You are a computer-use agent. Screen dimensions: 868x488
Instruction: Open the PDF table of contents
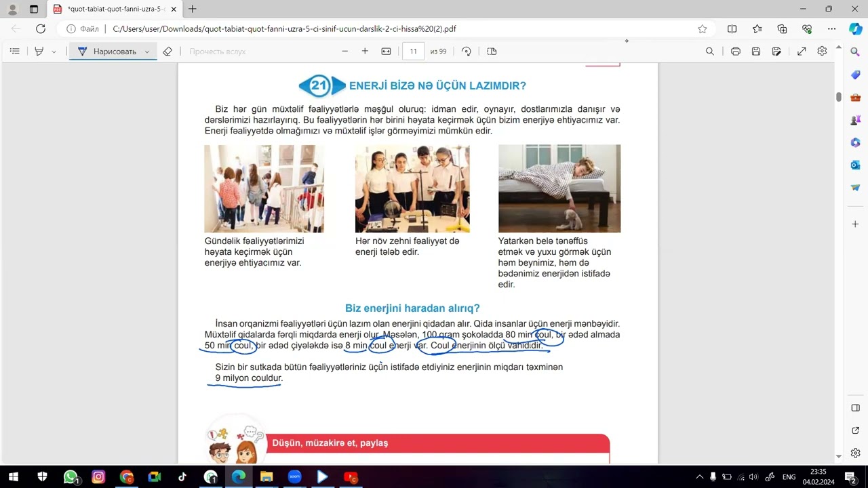(x=14, y=52)
